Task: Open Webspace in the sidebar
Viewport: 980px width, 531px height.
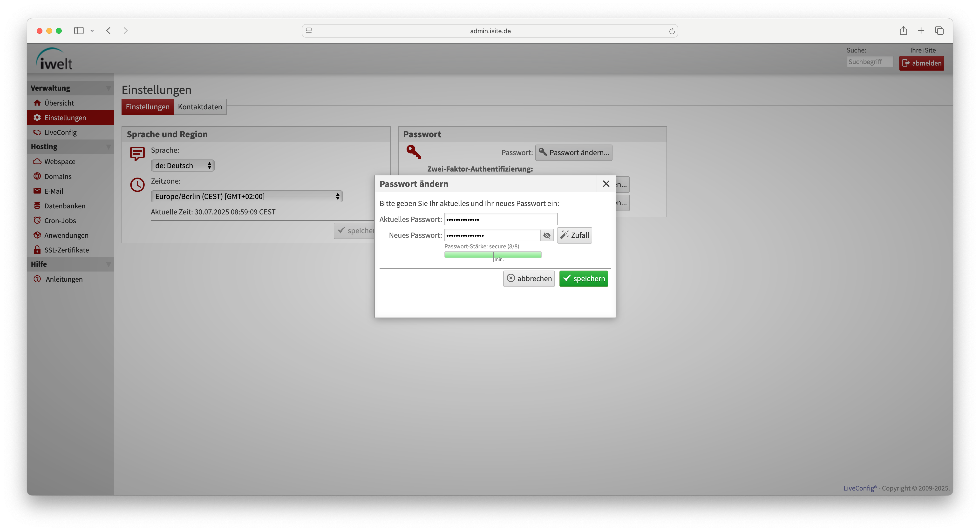Action: [x=70, y=162]
